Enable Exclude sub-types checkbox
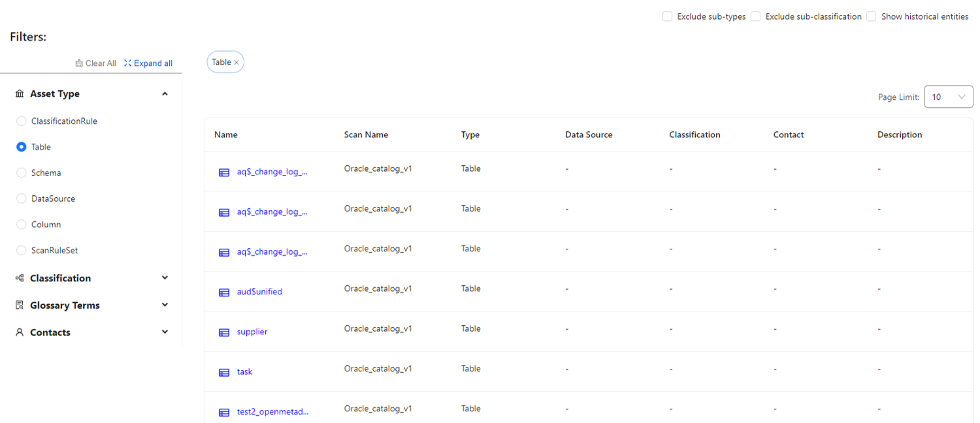Viewport: 980px width, 423px height. coord(667,16)
